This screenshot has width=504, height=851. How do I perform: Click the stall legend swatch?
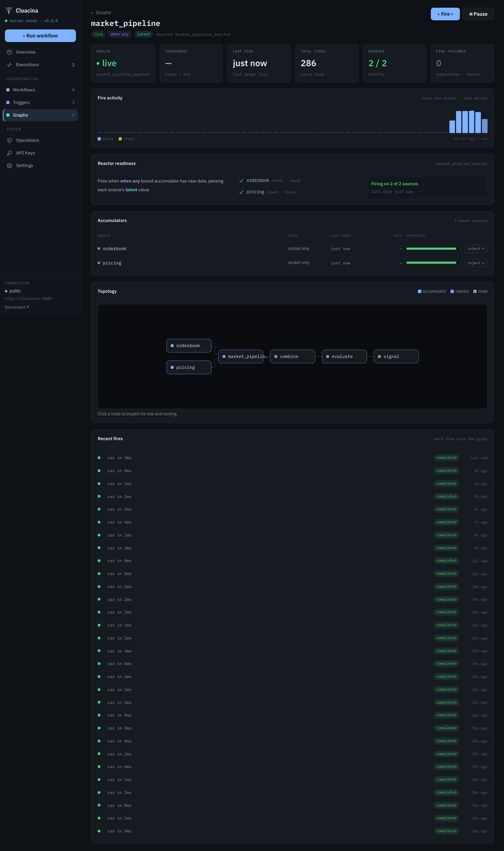(120, 139)
